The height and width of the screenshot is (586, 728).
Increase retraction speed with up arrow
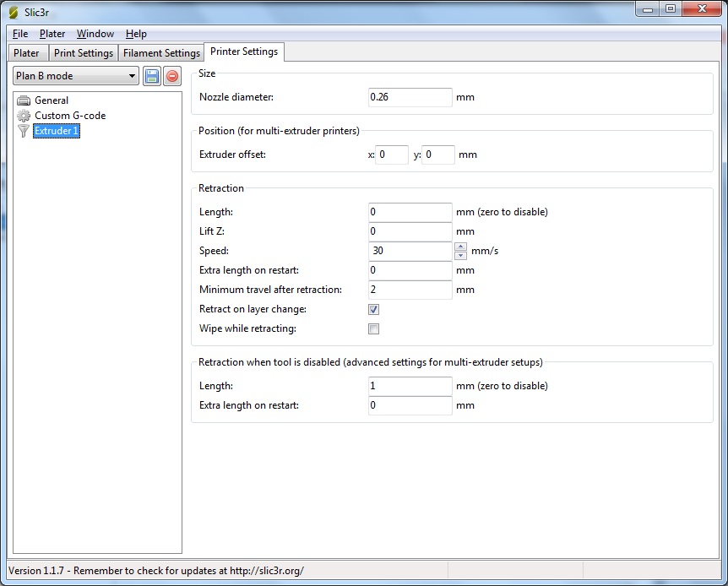(x=460, y=247)
